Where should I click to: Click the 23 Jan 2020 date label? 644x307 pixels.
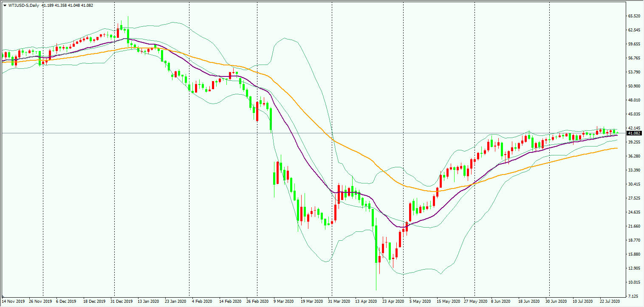[175, 301]
